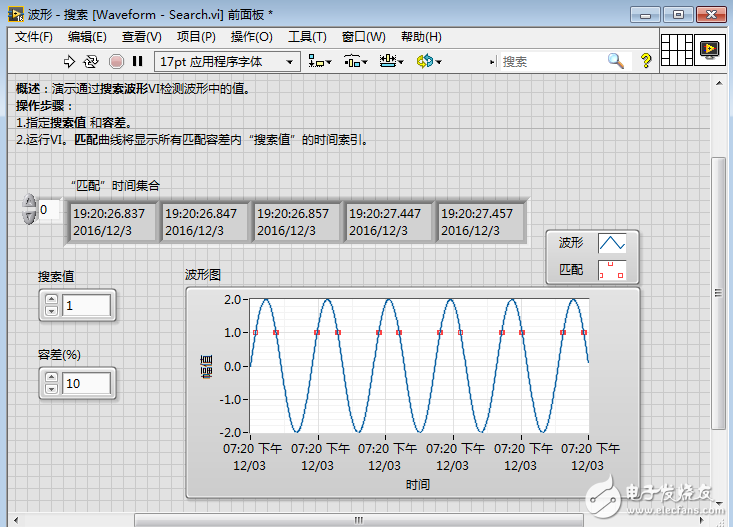Expand the Align Objects dropdown
Image resolution: width=733 pixels, height=527 pixels.
[320, 62]
